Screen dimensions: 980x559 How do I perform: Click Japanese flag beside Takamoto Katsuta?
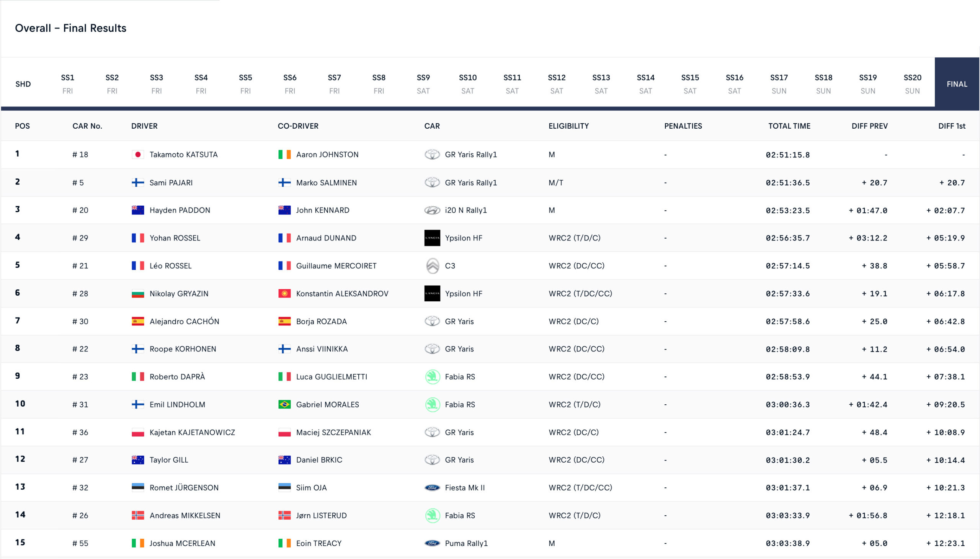137,154
